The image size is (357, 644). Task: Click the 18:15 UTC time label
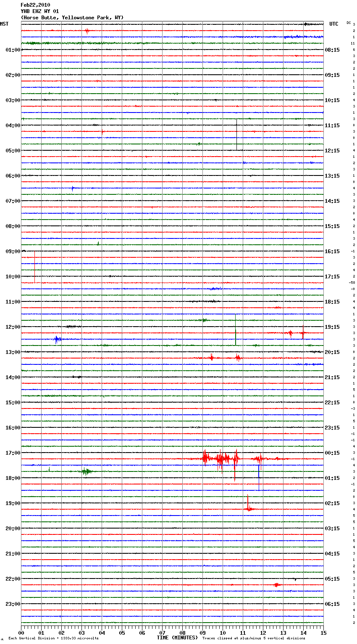332,302
